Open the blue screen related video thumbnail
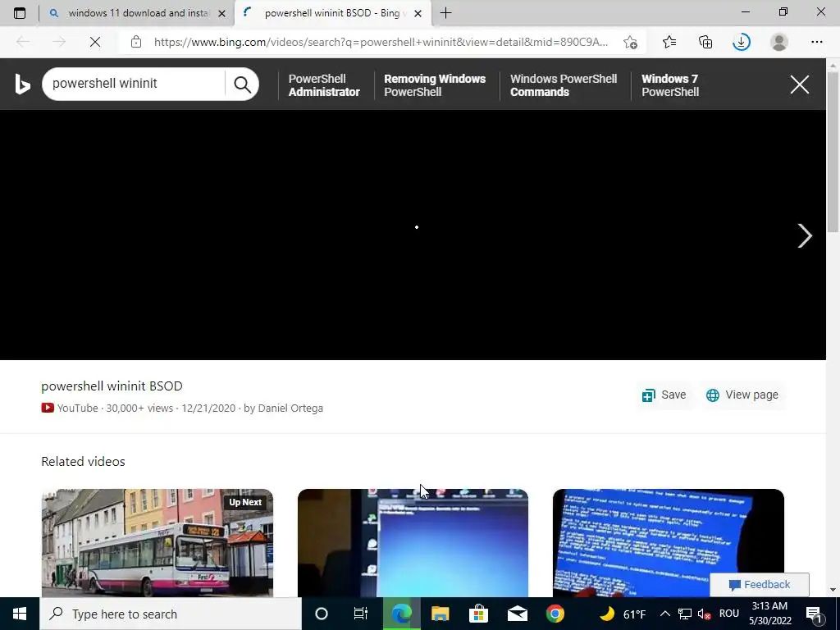840x630 pixels. (668, 542)
